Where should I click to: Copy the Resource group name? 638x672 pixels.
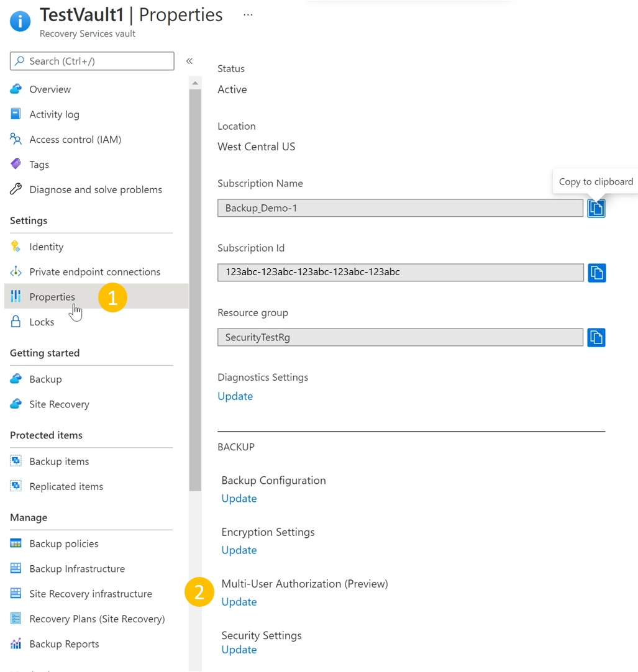(x=596, y=338)
